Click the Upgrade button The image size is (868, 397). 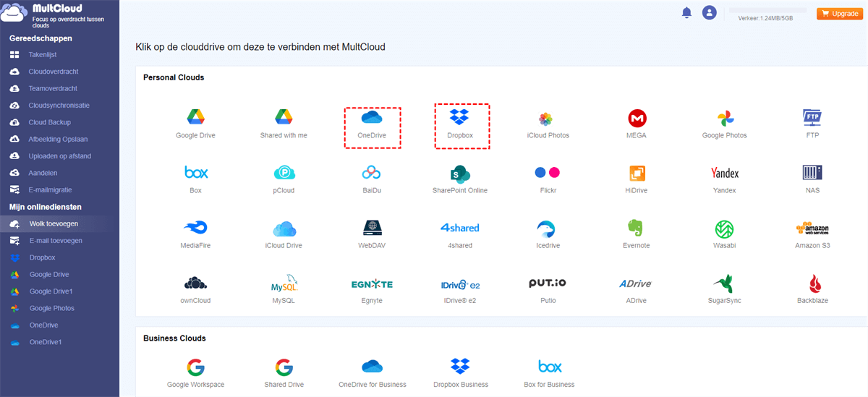tap(840, 13)
